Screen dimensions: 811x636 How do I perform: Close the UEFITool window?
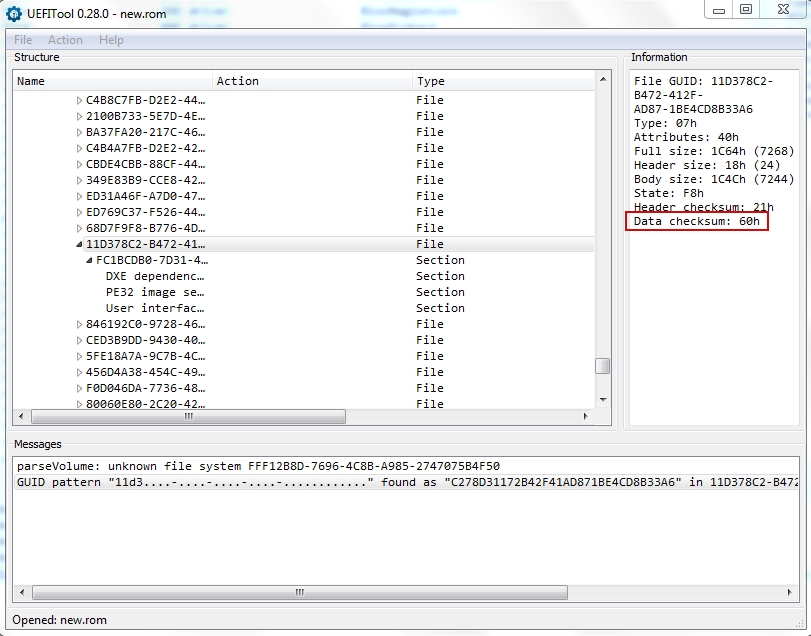tap(783, 10)
